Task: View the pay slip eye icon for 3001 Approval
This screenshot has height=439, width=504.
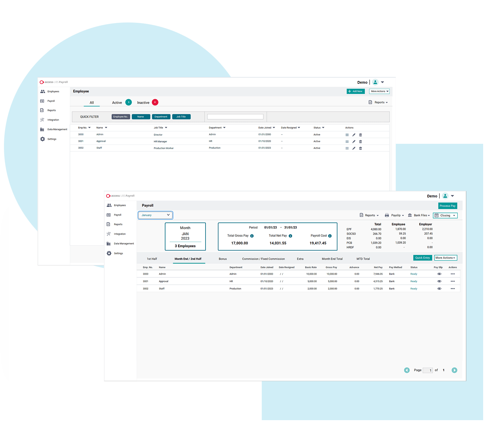Action: [x=439, y=281]
